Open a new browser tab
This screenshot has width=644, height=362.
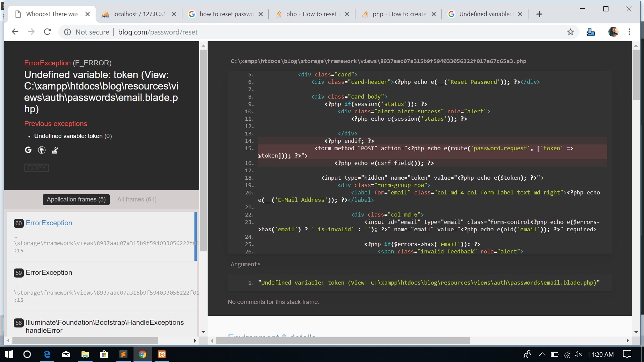point(539,14)
